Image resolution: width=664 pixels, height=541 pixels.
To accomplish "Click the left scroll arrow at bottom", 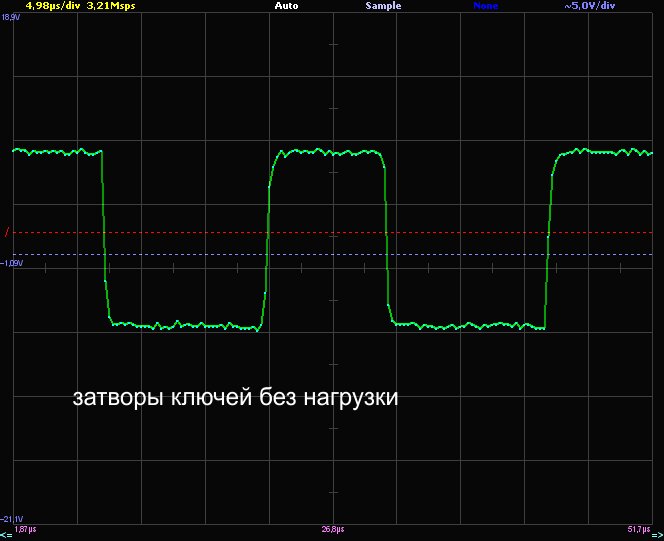I will pyautogui.click(x=6, y=535).
